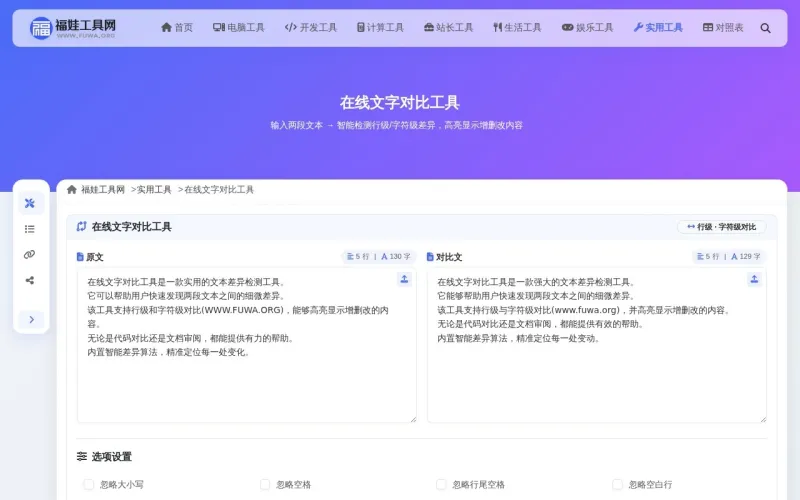Upload a file for 原文 text
This screenshot has width=800, height=500.
pyautogui.click(x=404, y=279)
